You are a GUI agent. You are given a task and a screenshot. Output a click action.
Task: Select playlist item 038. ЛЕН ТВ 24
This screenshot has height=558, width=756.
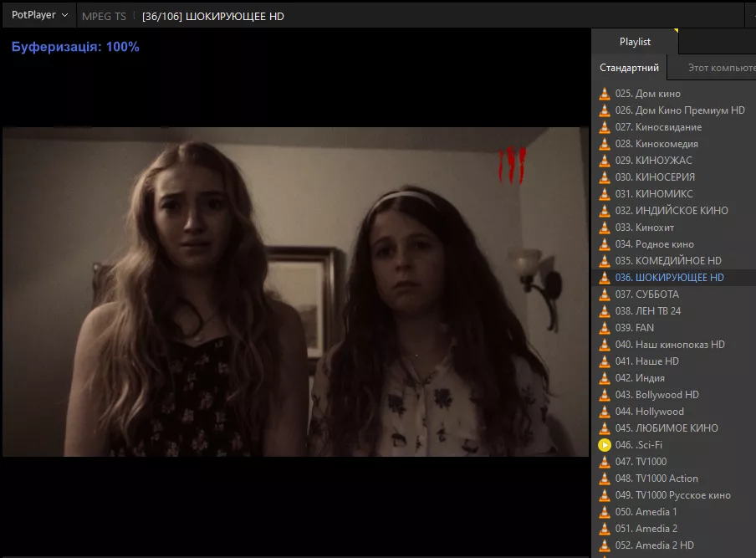[674, 311]
